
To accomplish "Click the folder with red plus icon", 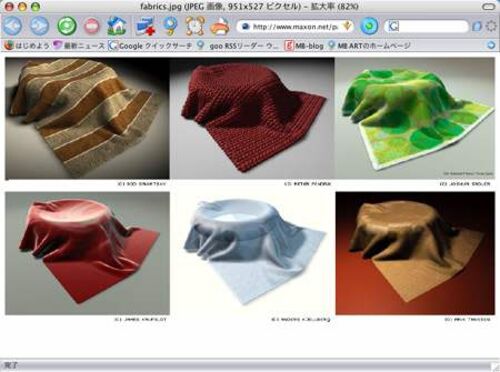I will [145, 26].
